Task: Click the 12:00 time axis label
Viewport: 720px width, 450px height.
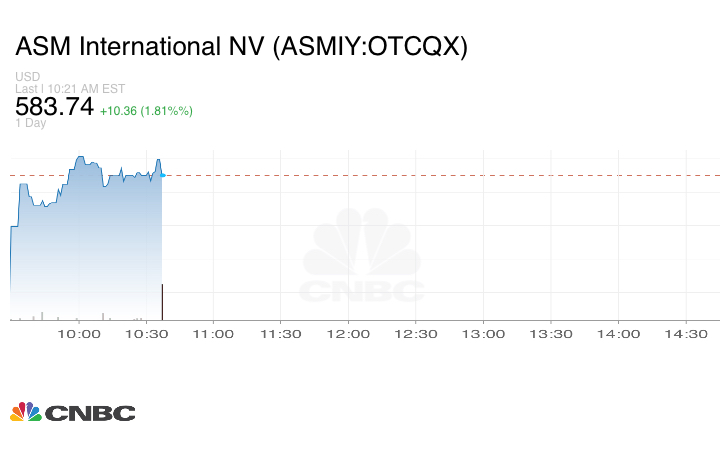Action: tap(348, 335)
